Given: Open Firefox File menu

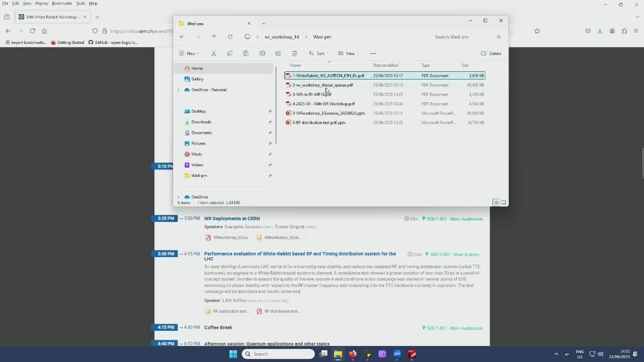Looking at the screenshot, I should [5, 3].
